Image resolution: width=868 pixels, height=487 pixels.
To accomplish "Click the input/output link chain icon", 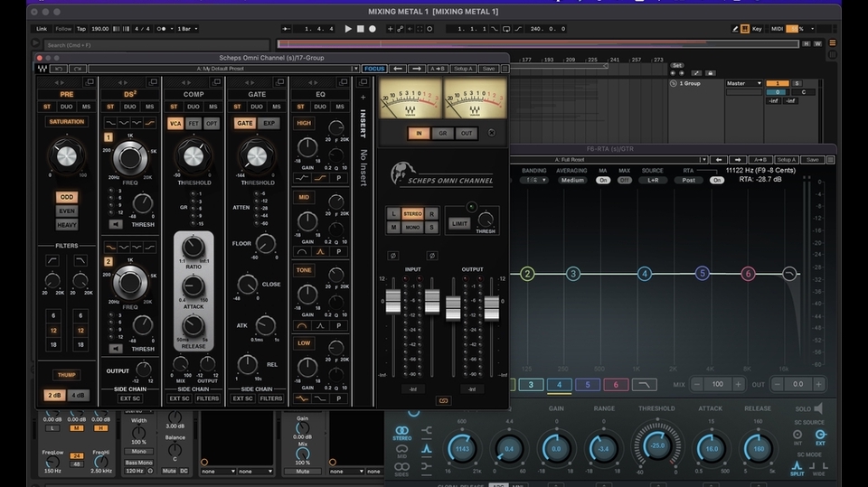I will coord(443,400).
